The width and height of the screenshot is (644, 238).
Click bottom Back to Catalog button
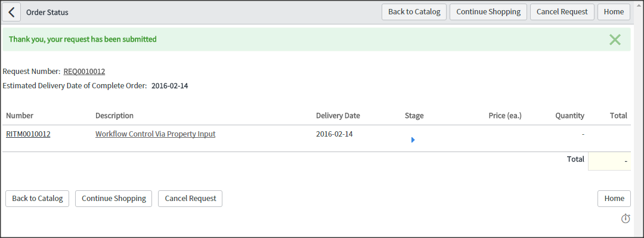coord(38,199)
